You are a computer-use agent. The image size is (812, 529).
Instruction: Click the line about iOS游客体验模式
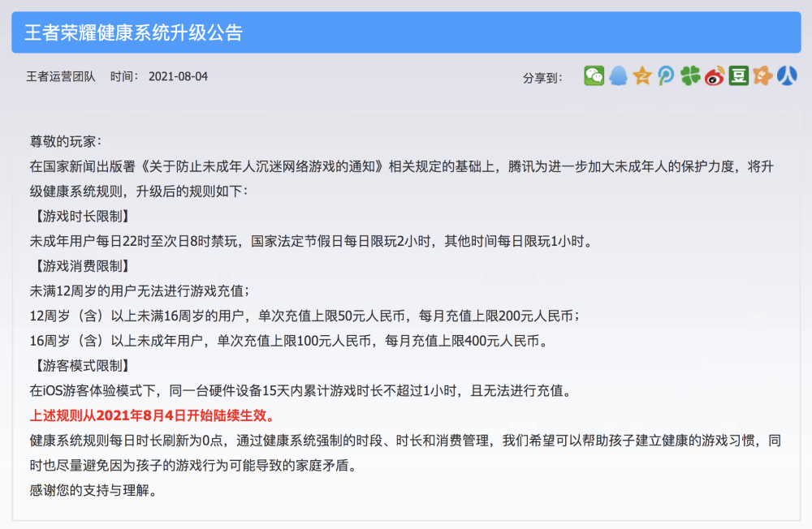301,391
